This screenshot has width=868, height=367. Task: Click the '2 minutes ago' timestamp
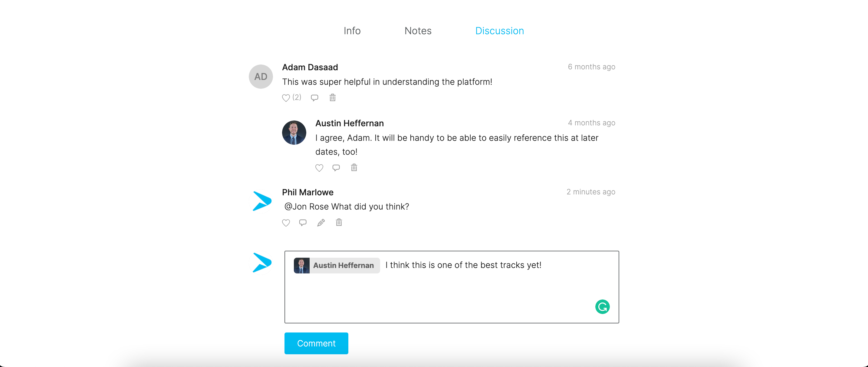coord(591,192)
